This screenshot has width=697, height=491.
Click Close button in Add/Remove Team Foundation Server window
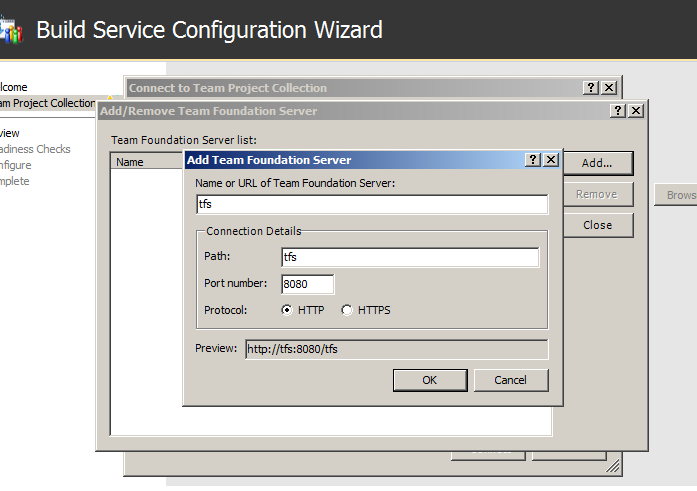pyautogui.click(x=597, y=225)
